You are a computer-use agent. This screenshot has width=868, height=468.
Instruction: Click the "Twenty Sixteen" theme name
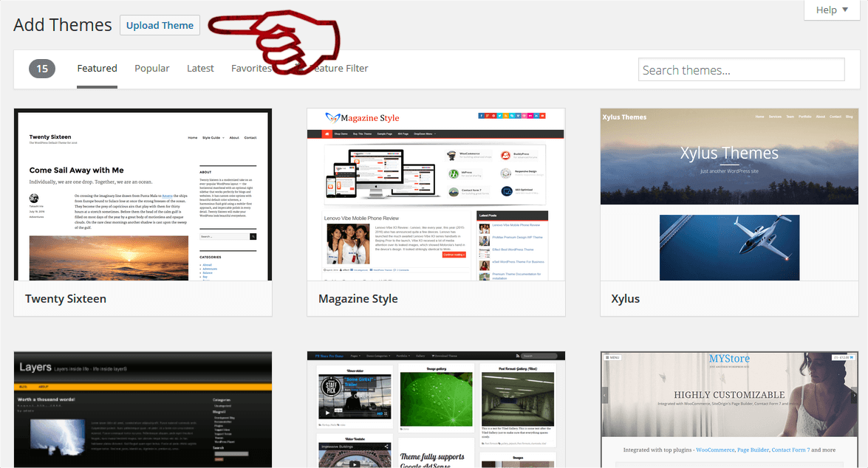tap(65, 299)
